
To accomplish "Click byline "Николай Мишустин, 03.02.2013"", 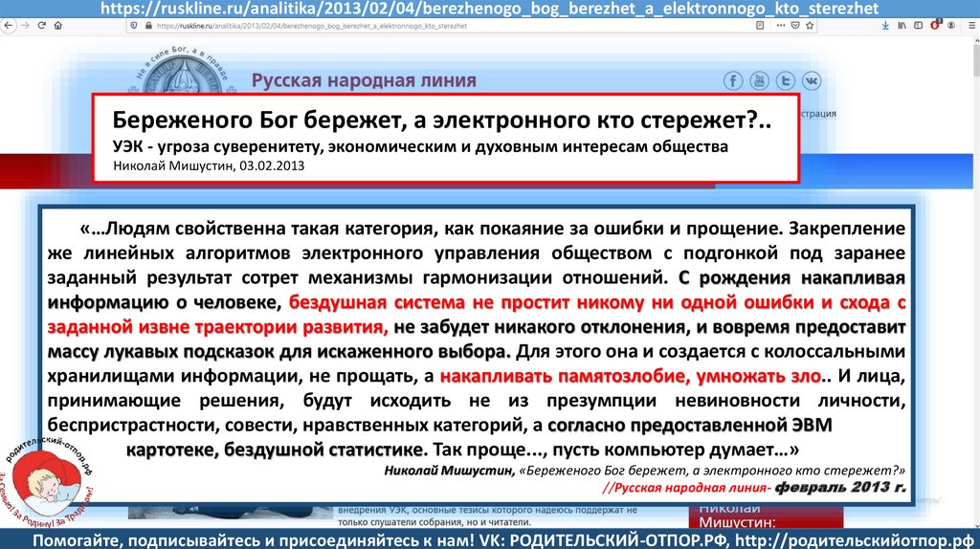I will [209, 166].
